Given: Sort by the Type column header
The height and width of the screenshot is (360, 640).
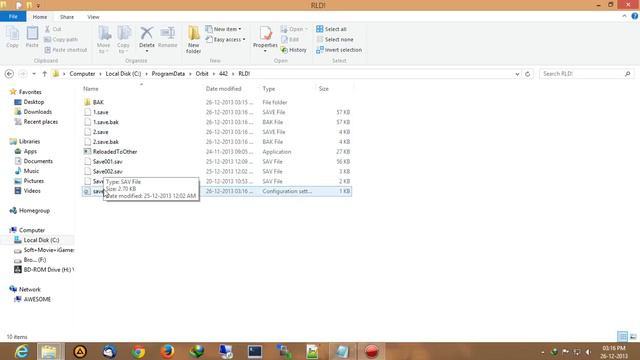Looking at the screenshot, I should (x=269, y=89).
